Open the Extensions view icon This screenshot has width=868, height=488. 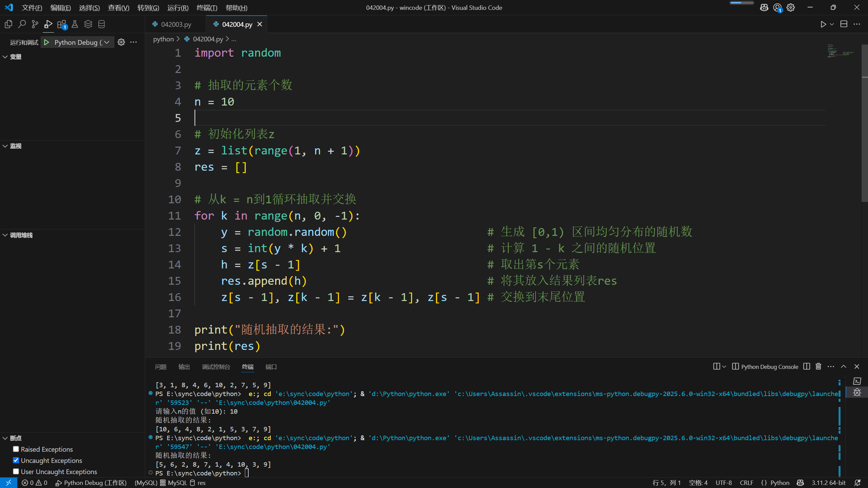62,24
